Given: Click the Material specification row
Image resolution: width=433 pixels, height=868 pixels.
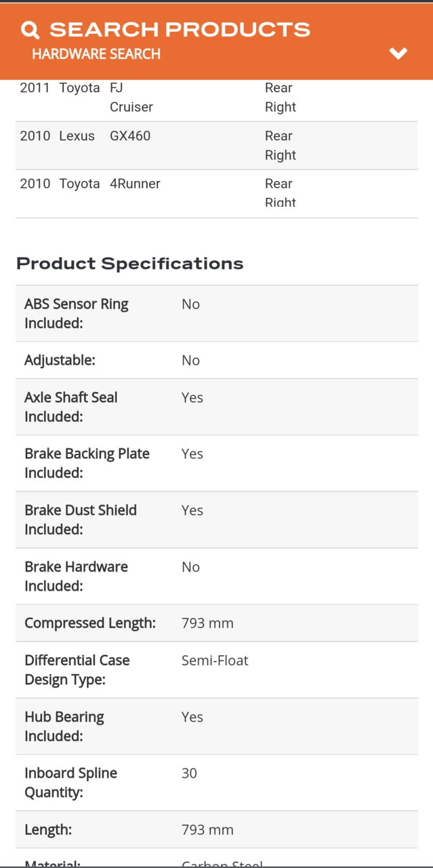Looking at the screenshot, I should pyautogui.click(x=217, y=857).
